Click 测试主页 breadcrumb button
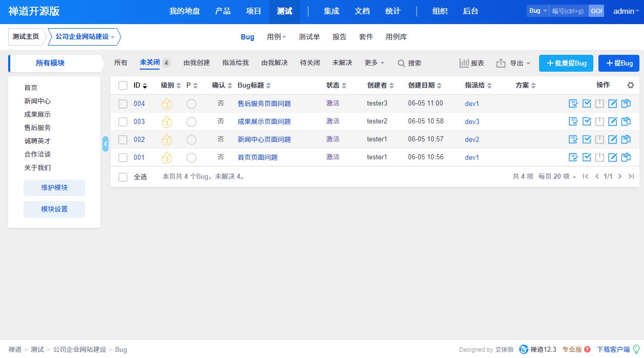This screenshot has width=644, height=358. [26, 37]
